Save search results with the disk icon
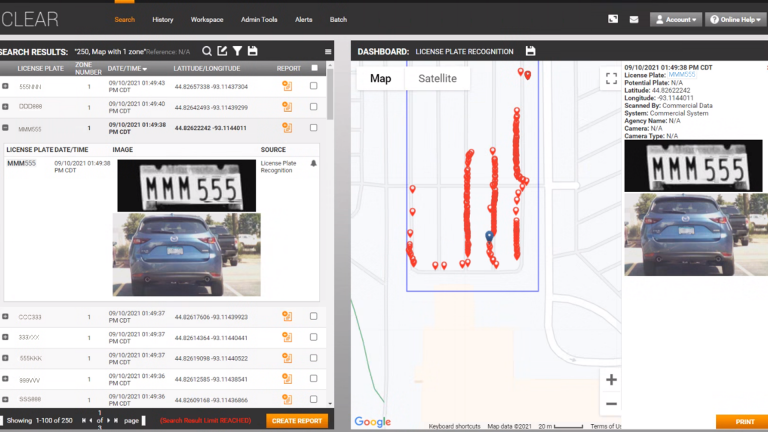This screenshot has height=432, width=768. [253, 51]
